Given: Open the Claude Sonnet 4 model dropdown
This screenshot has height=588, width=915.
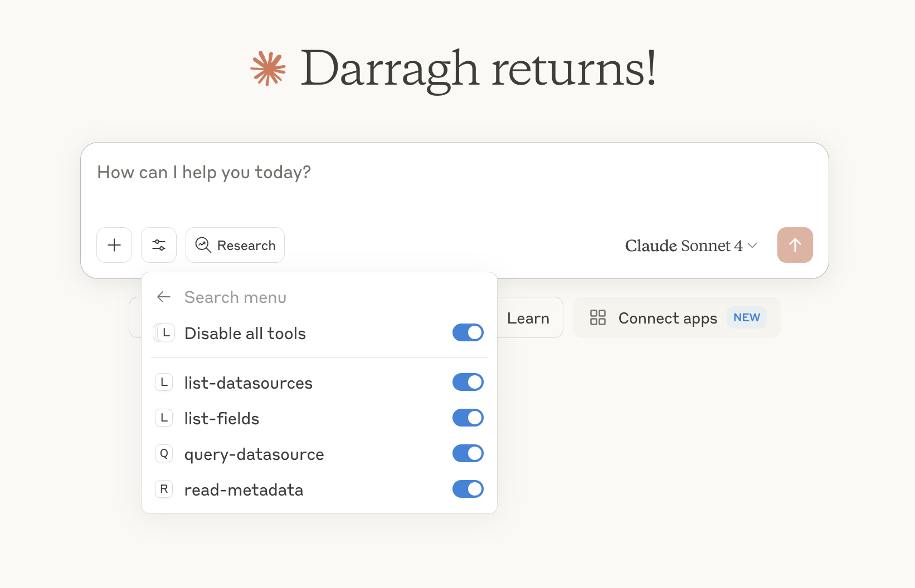Looking at the screenshot, I should [690, 246].
